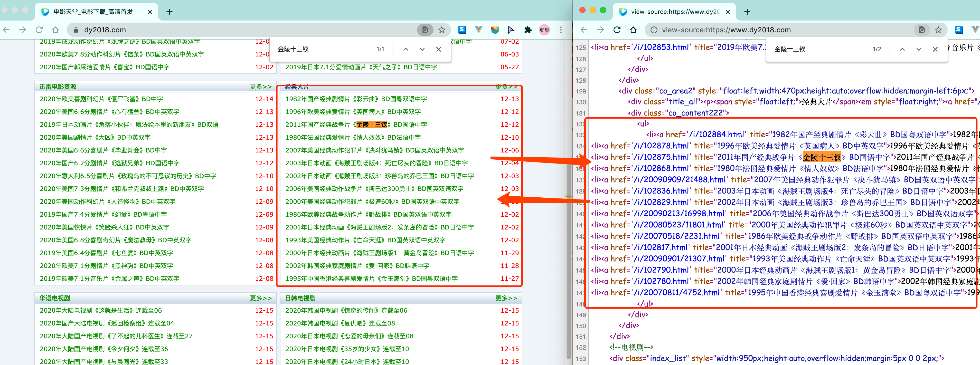Go back in the left browser window
The image size is (980, 365).
click(x=6, y=30)
